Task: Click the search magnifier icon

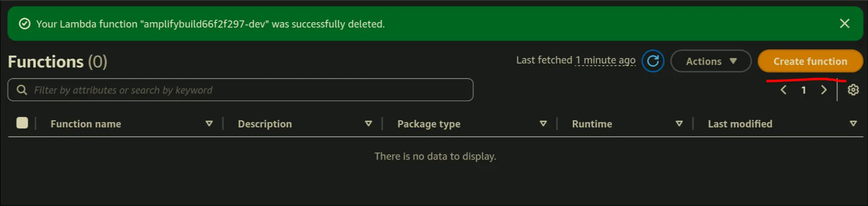Action: 22,90
